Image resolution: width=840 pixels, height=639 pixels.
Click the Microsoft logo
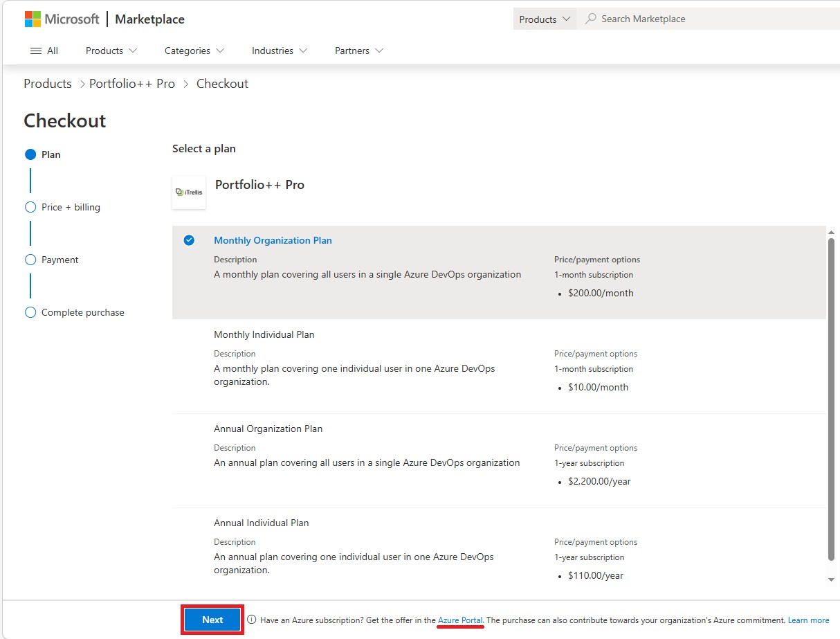(x=62, y=19)
